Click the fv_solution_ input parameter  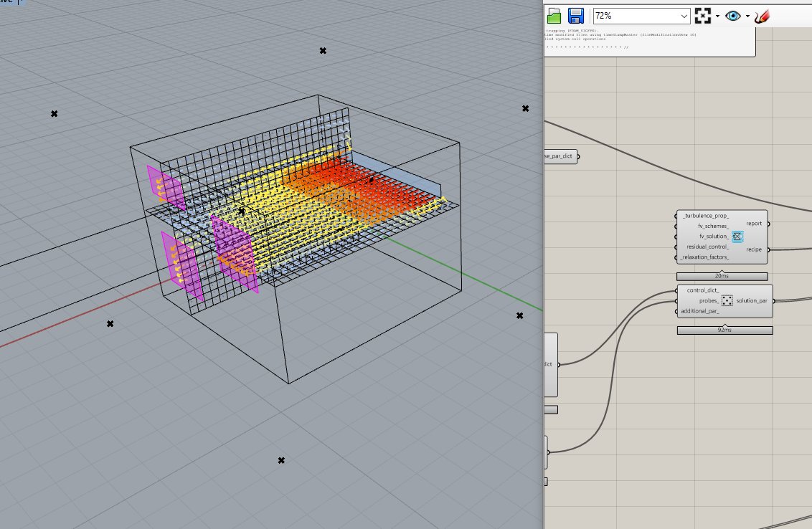tap(714, 236)
